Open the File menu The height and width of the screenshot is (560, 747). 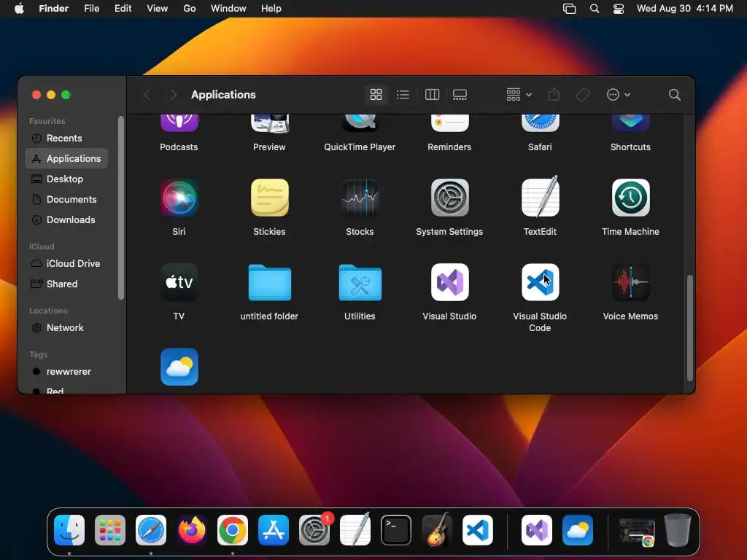coord(91,9)
